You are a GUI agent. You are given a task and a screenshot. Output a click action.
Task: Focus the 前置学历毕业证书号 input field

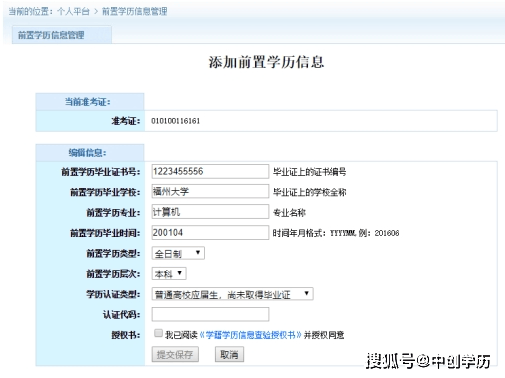210,171
